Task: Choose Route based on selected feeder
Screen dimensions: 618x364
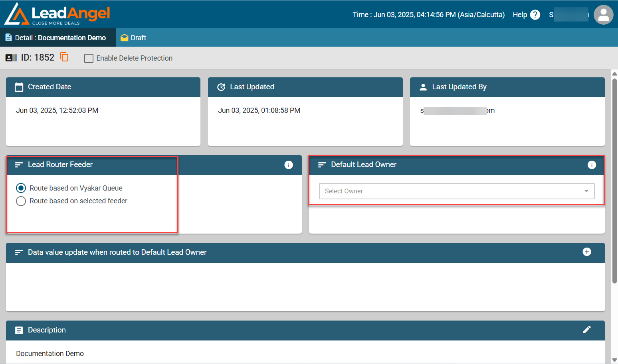Action: click(21, 201)
